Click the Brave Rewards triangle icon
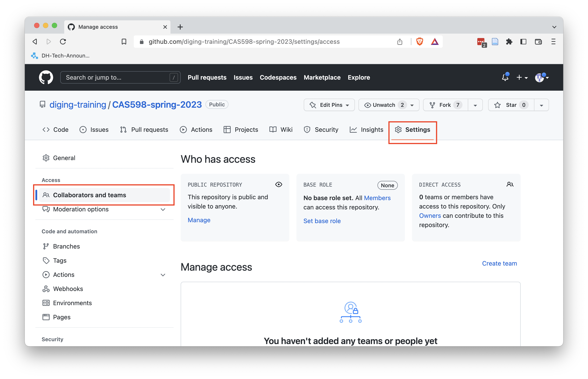 coord(435,42)
